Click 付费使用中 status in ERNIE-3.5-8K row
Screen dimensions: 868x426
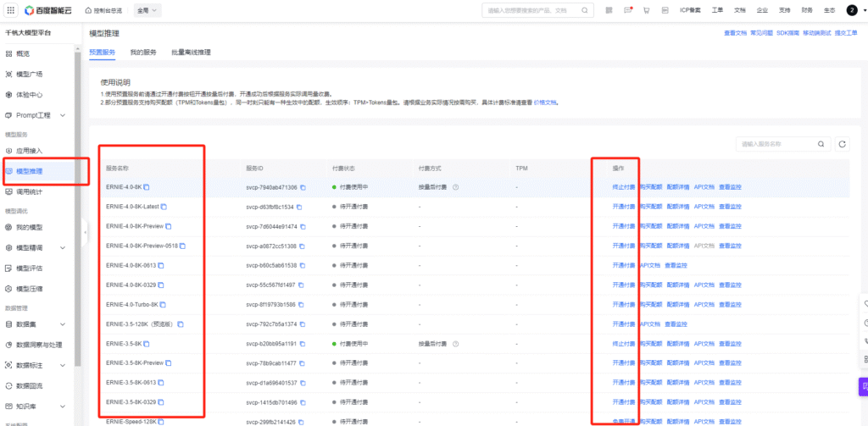coord(353,344)
